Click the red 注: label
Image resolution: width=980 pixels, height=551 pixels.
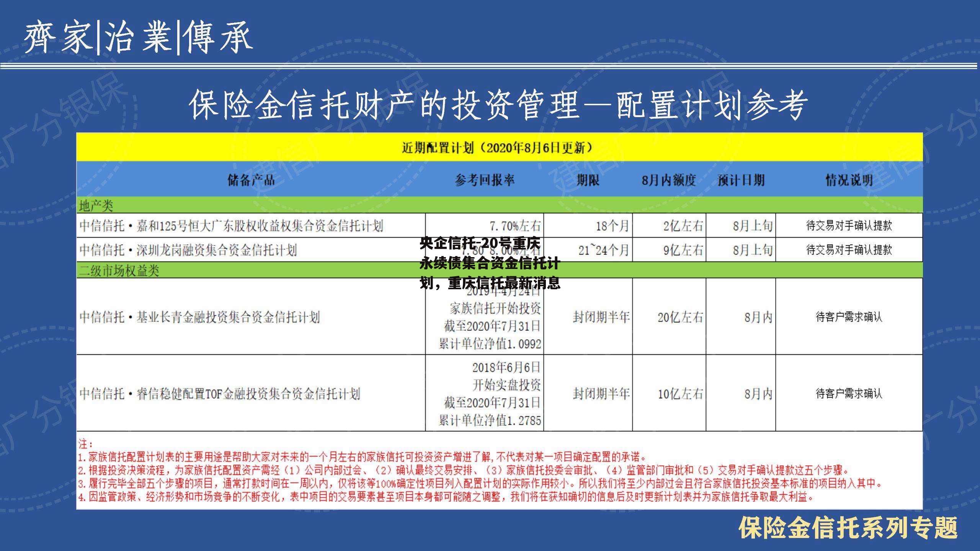point(86,444)
